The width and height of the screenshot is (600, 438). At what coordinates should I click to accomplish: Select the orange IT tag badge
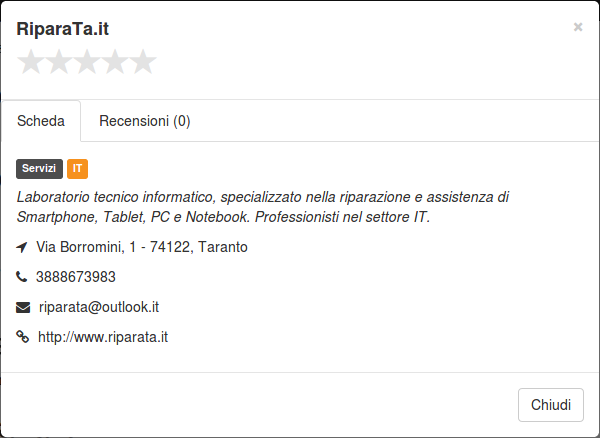coord(77,169)
